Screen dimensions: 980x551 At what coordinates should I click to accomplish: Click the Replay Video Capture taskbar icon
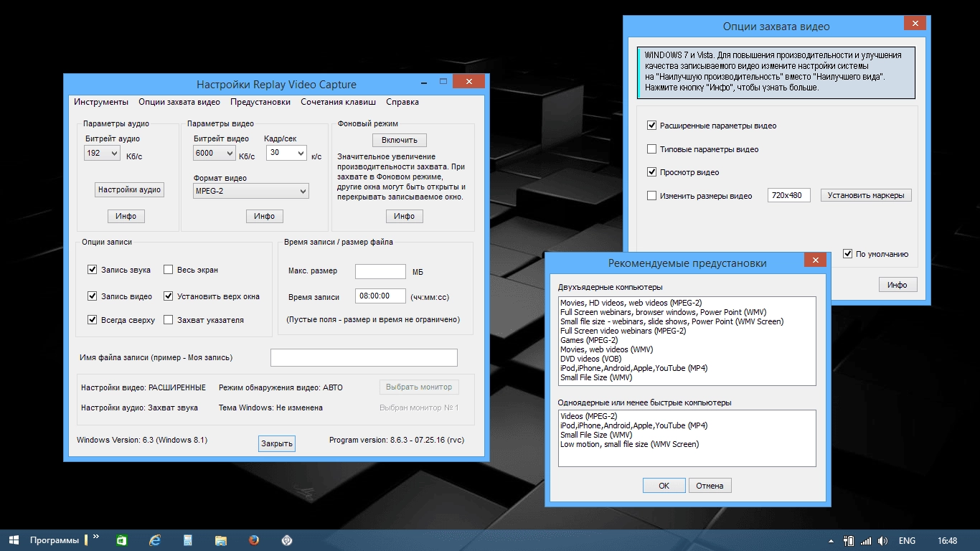point(287,540)
